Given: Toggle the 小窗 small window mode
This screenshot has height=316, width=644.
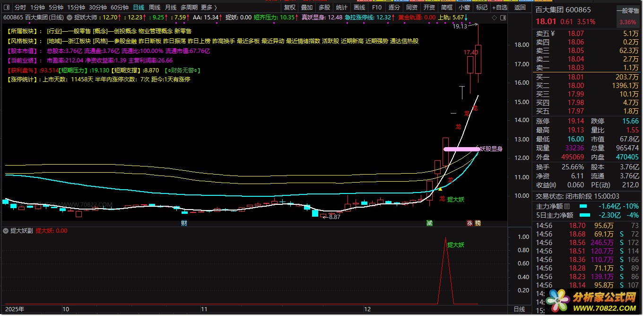Looking at the screenshot, I should [464, 8].
